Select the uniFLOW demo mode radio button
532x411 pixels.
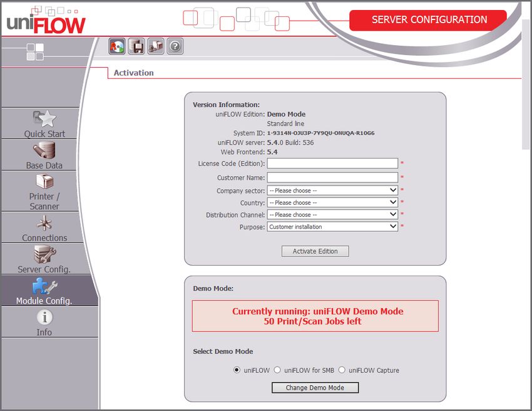click(237, 370)
